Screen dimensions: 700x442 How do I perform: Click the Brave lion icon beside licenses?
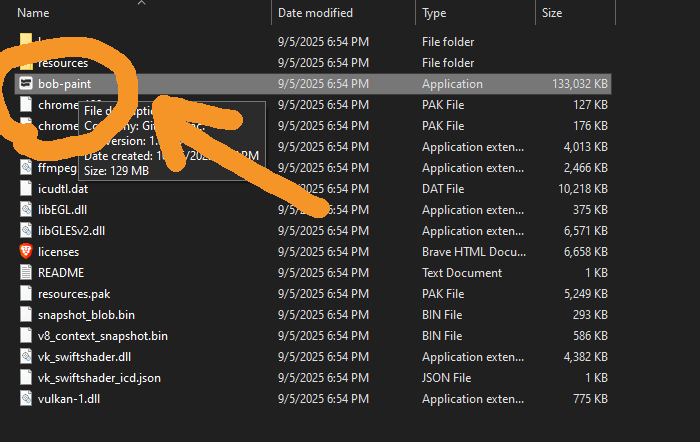tap(26, 251)
